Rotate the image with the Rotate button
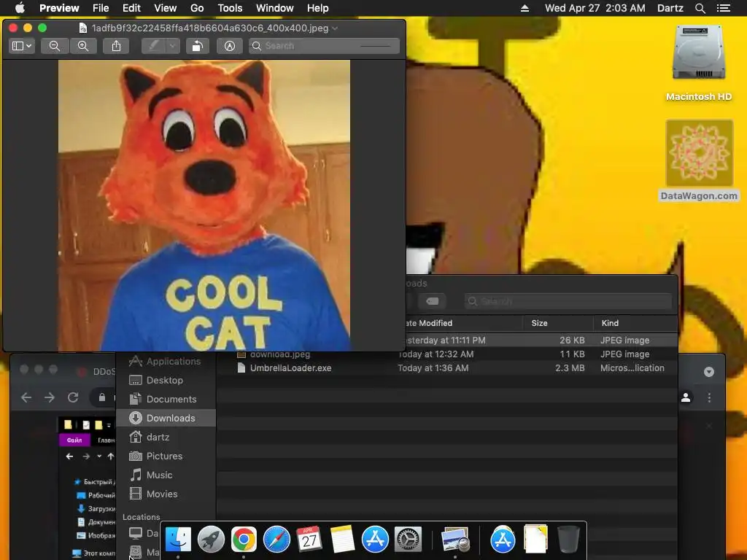The height and width of the screenshot is (560, 747). [x=197, y=46]
